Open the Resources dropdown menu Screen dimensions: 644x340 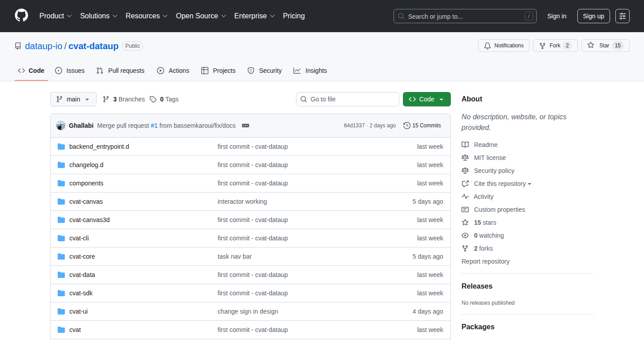(147, 16)
